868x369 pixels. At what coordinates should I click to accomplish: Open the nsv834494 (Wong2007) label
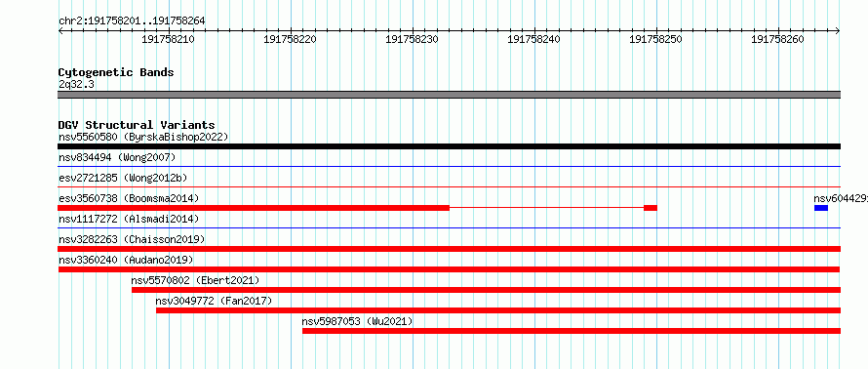(x=117, y=157)
